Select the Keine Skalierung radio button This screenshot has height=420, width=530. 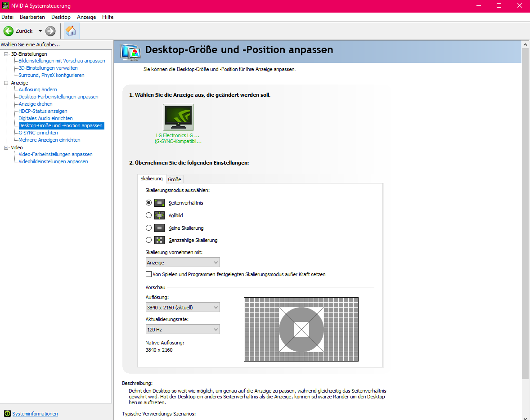[149, 228]
